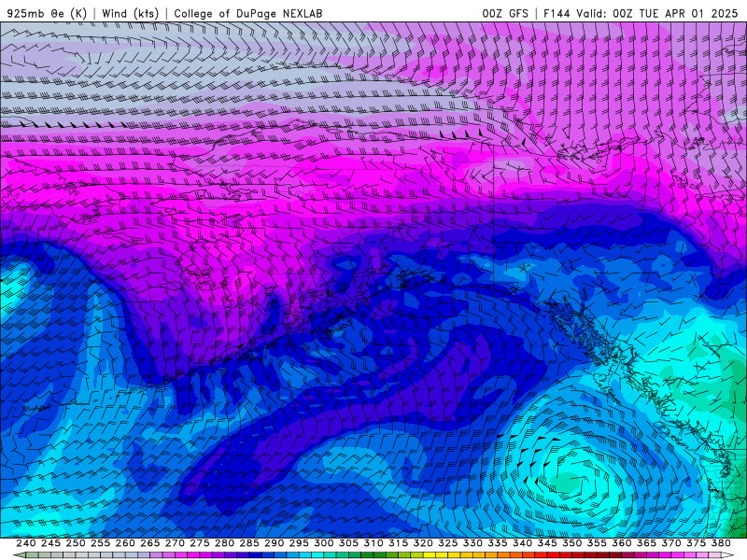747x560 pixels.
Task: Click the 320 value on the color scale
Action: 423,543
